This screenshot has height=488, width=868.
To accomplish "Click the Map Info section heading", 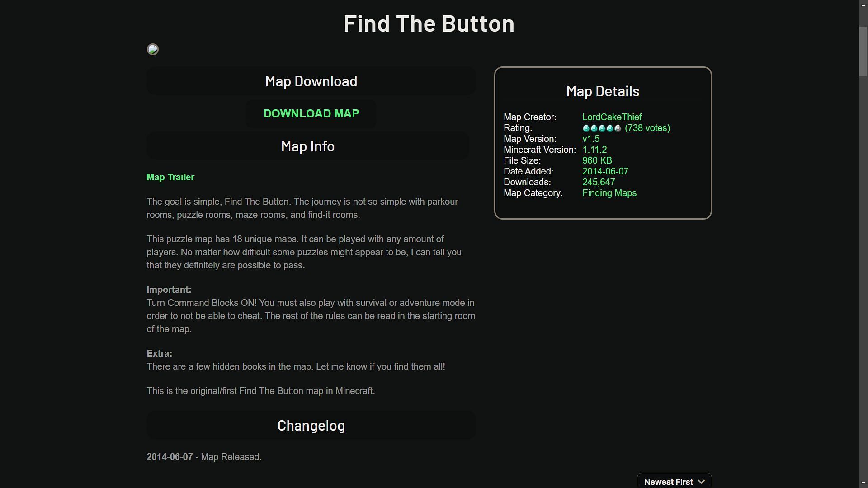I will (x=307, y=145).
